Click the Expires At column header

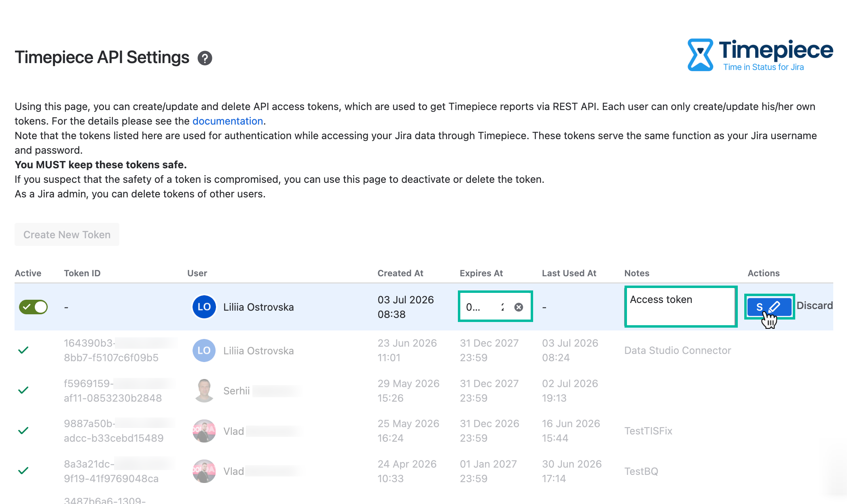(481, 273)
